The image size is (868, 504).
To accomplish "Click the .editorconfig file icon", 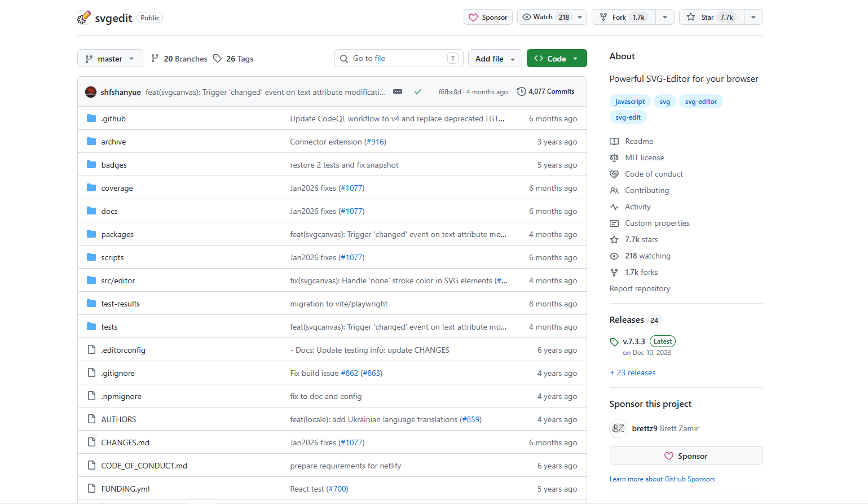I will (91, 350).
